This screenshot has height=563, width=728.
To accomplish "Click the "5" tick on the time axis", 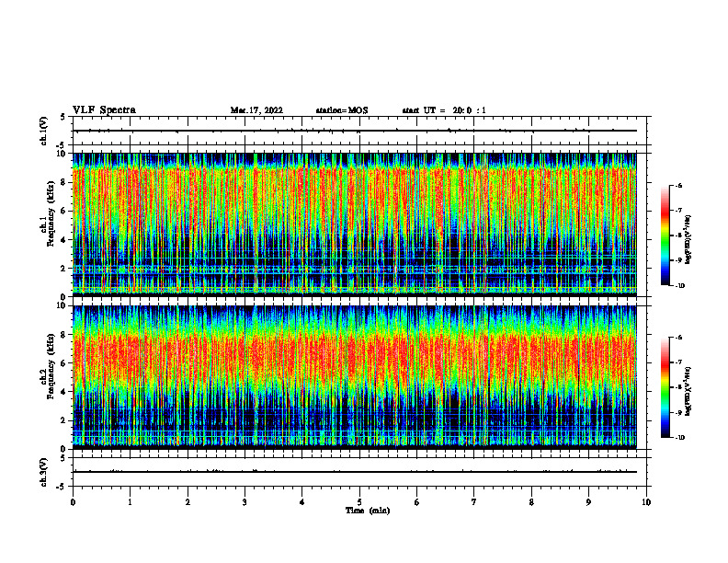I will point(359,502).
